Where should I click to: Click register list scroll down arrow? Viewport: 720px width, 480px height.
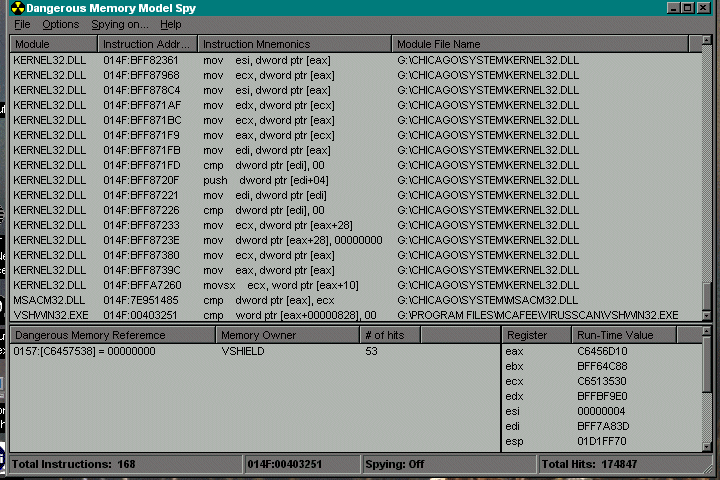tap(707, 446)
